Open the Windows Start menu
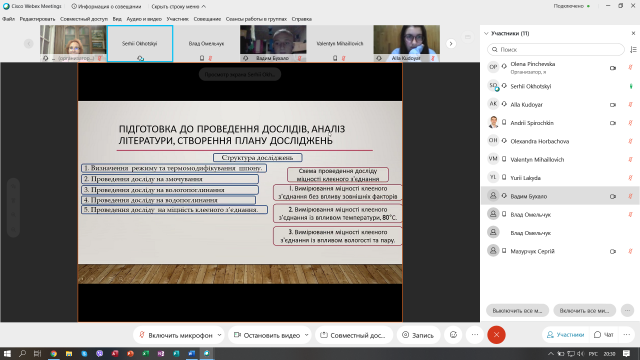This screenshot has height=360, width=640. point(7,353)
